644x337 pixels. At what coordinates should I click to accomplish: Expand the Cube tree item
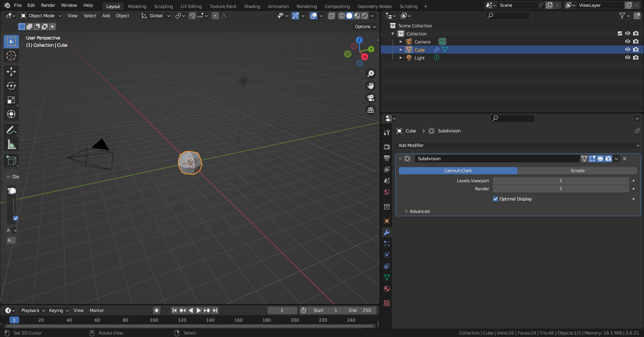point(401,50)
